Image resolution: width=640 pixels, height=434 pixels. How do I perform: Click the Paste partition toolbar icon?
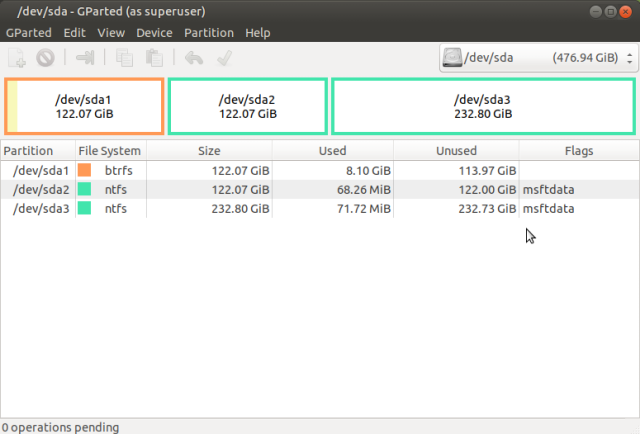(x=152, y=58)
